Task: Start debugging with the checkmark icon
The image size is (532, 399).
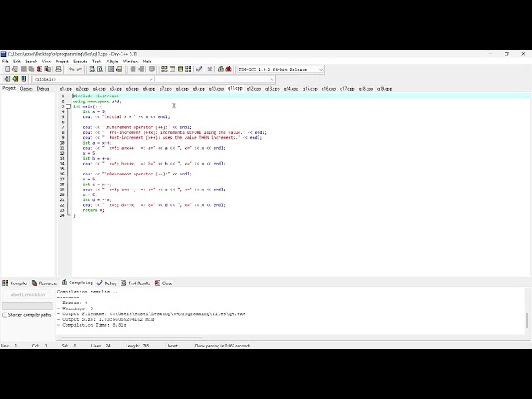Action: (199, 69)
